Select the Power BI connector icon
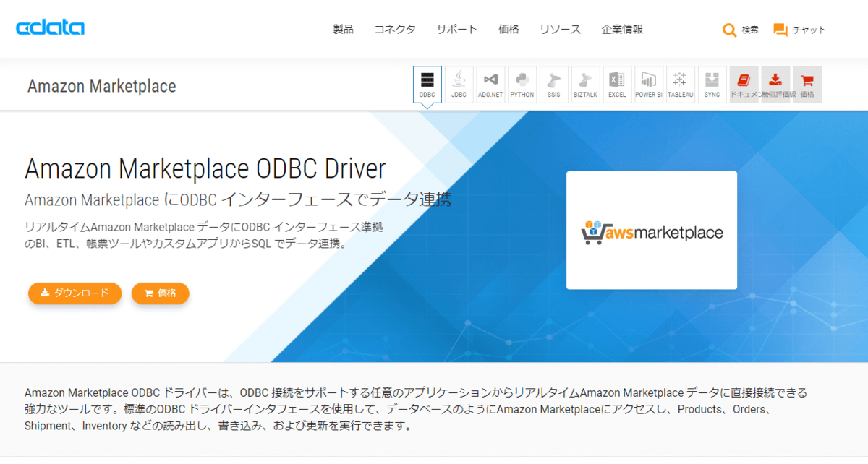868x464 pixels. click(x=649, y=85)
